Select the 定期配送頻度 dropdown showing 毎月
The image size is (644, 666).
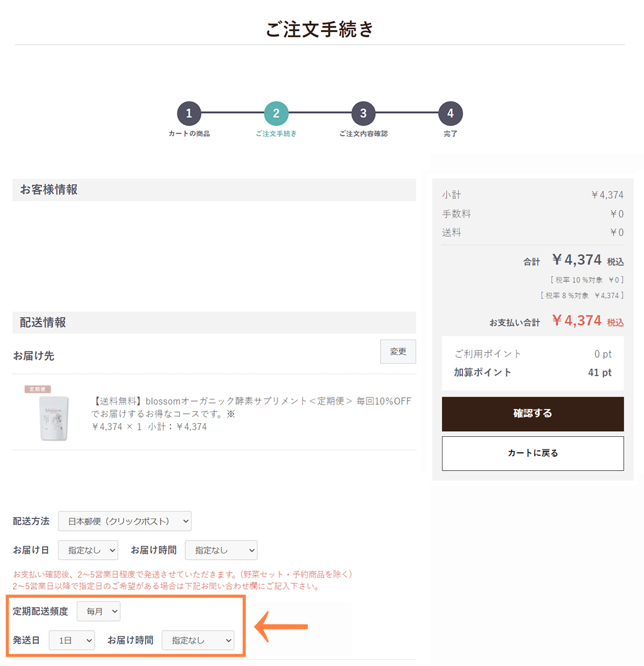(98, 611)
